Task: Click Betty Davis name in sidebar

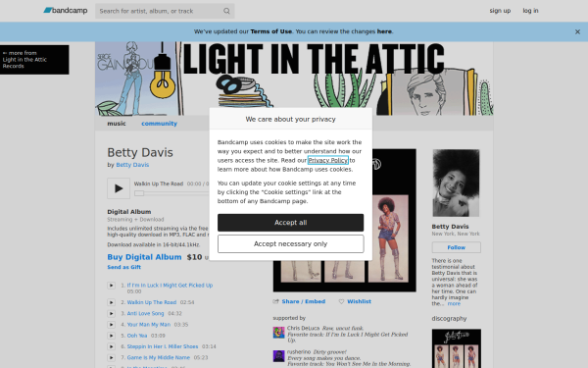Action: click(x=450, y=227)
